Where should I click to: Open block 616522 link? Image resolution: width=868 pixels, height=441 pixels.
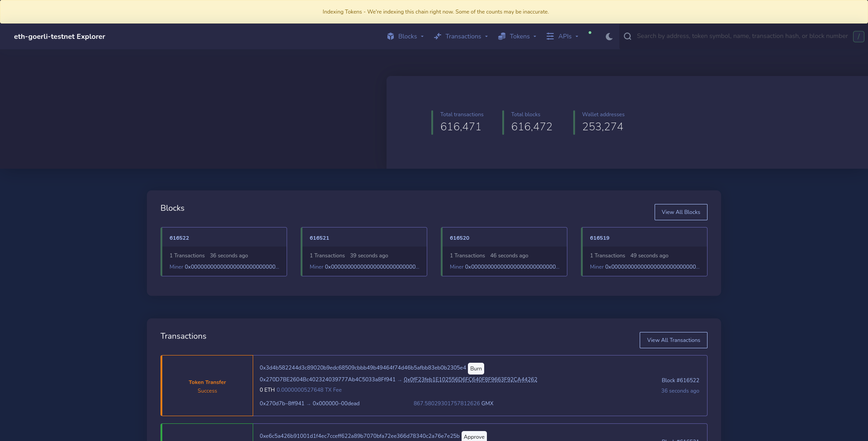pos(179,238)
